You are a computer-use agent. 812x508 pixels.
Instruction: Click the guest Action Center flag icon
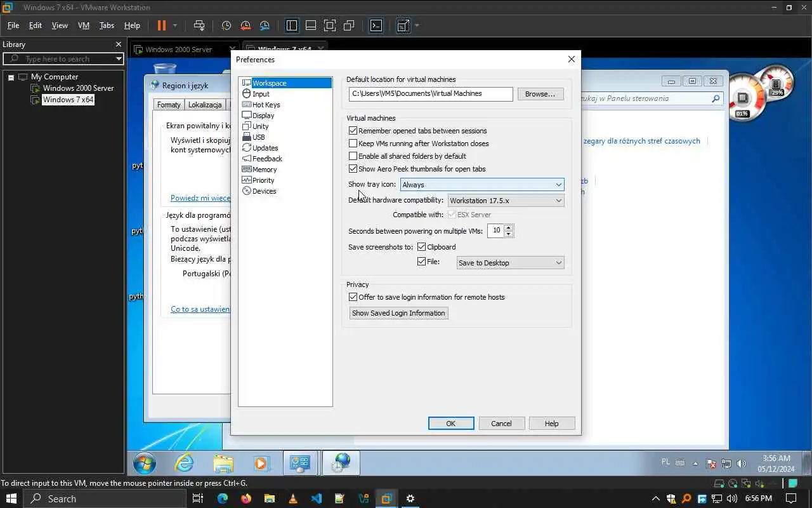coord(712,464)
